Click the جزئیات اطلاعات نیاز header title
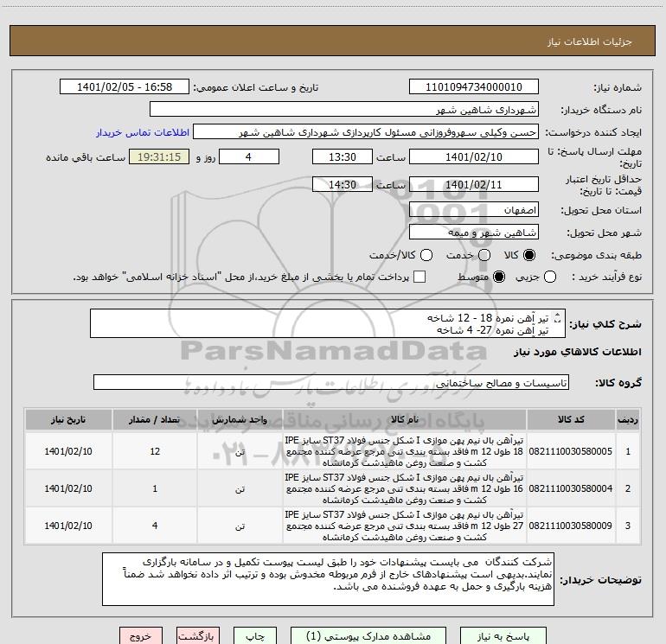Image resolution: width=666 pixels, height=644 pixels. coord(589,41)
